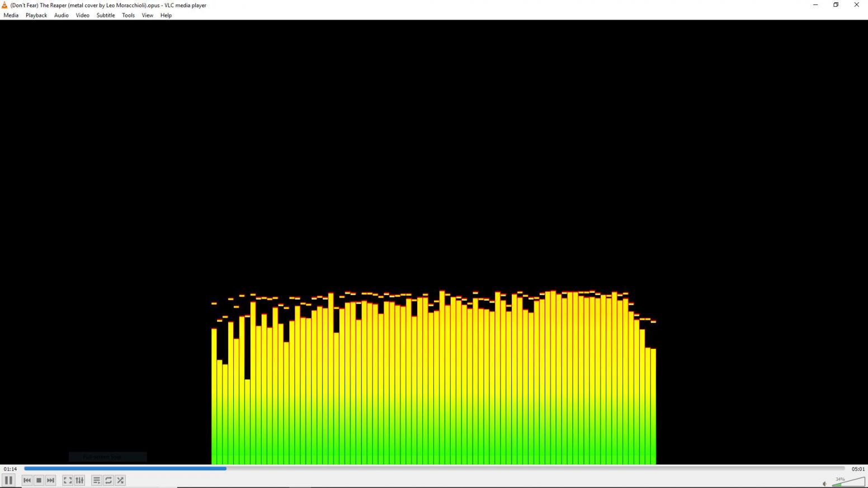
Task: Open the Media menu
Action: coord(11,15)
